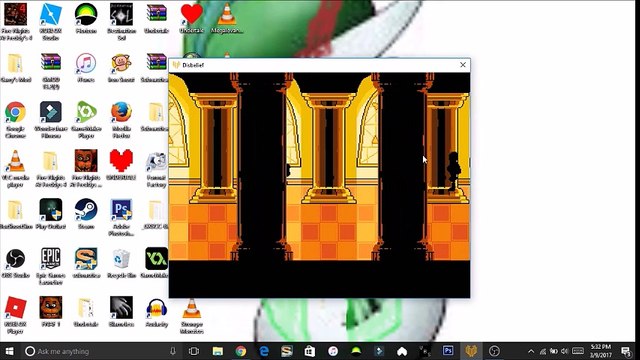This screenshot has width=640, height=360.
Task: Open File Explorer from the taskbar
Action: click(x=218, y=351)
